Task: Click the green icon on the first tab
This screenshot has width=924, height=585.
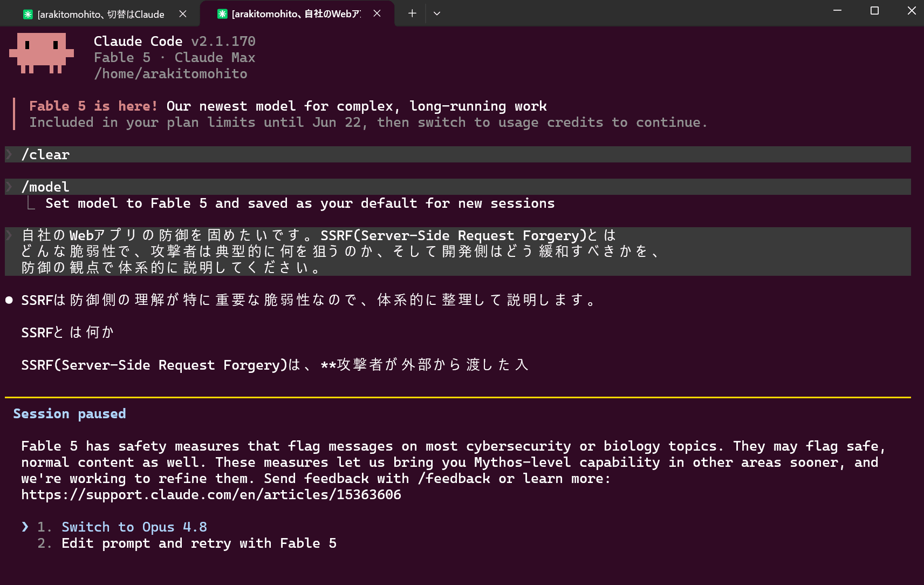Action: [28, 15]
